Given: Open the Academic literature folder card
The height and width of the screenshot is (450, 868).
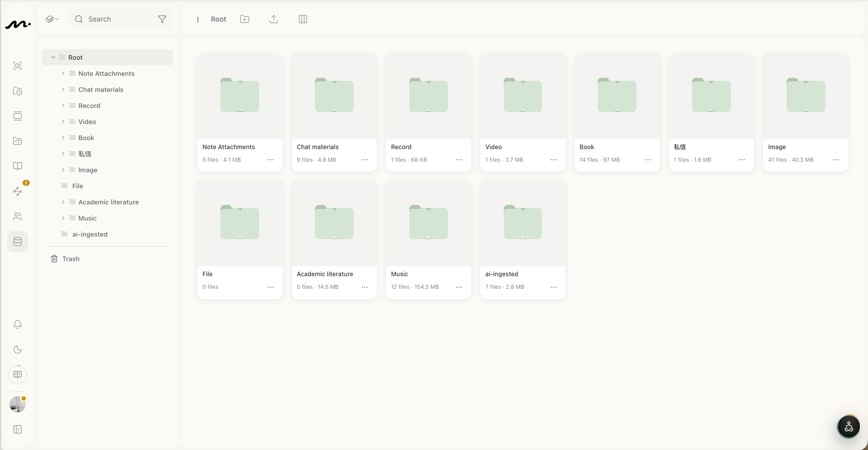Looking at the screenshot, I should coord(334,240).
